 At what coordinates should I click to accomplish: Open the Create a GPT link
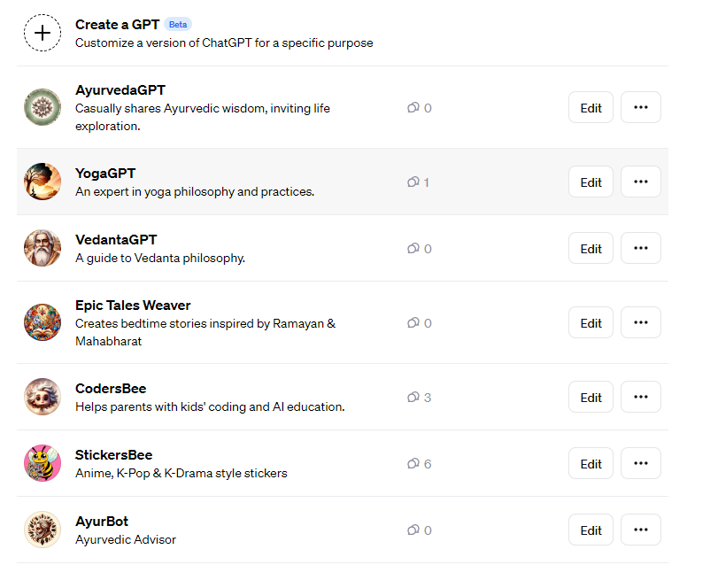tap(117, 25)
